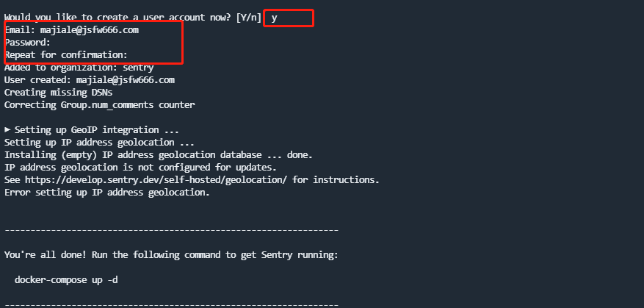Image resolution: width=644 pixels, height=308 pixels.
Task: Click 'Correcting Group.num_comments counter' text
Action: (99, 105)
